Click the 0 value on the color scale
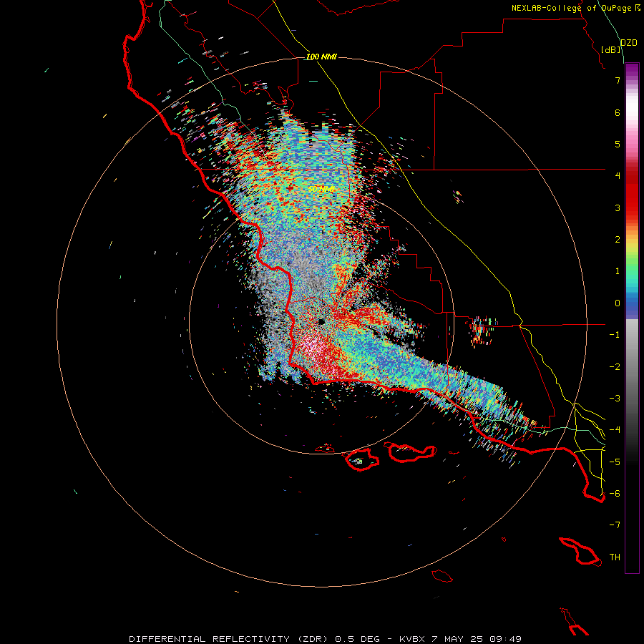 (618, 303)
